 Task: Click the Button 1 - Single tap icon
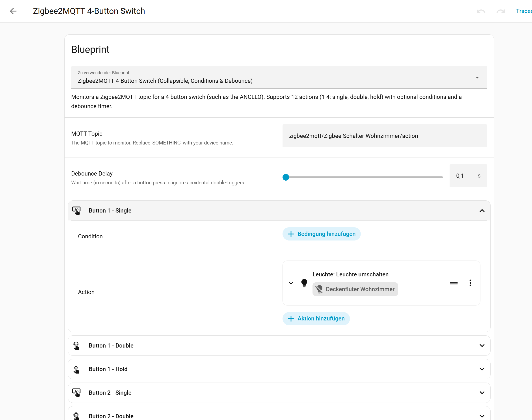[76, 211]
